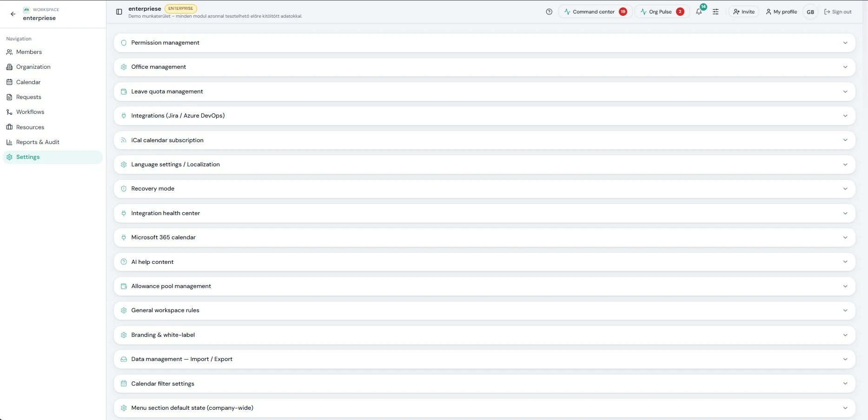Open Requests in the sidebar
The width and height of the screenshot is (868, 420).
[x=53, y=97]
